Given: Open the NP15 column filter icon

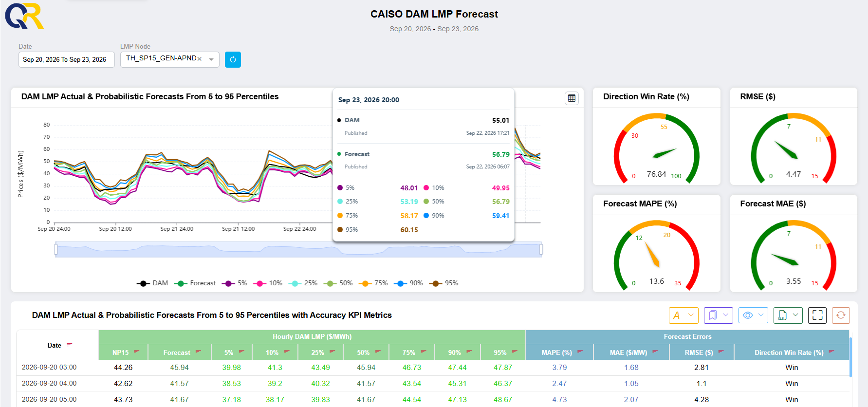Looking at the screenshot, I should tap(136, 352).
